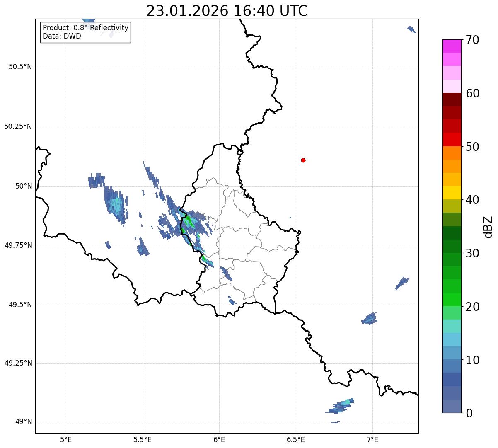The height and width of the screenshot is (448, 498).
Task: Click the radar echo near 49°N 6.8°E
Action: 341,406
